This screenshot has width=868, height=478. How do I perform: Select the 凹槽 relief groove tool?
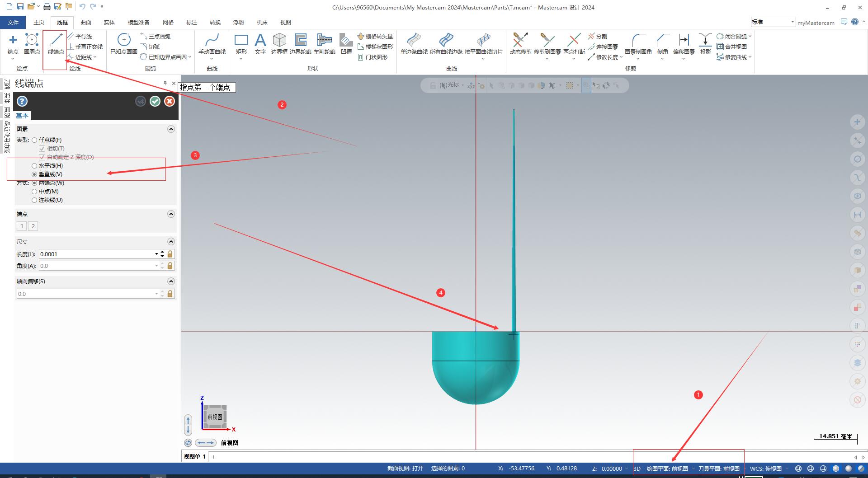pyautogui.click(x=346, y=44)
